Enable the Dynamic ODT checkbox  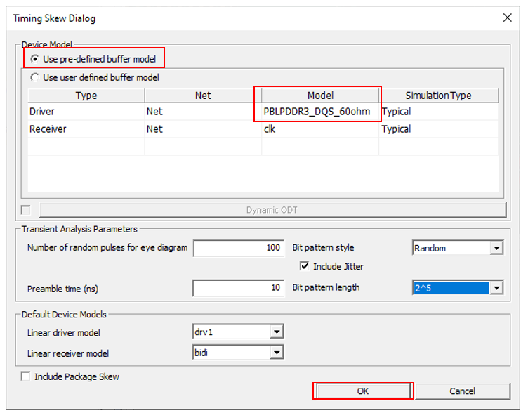pos(26,209)
